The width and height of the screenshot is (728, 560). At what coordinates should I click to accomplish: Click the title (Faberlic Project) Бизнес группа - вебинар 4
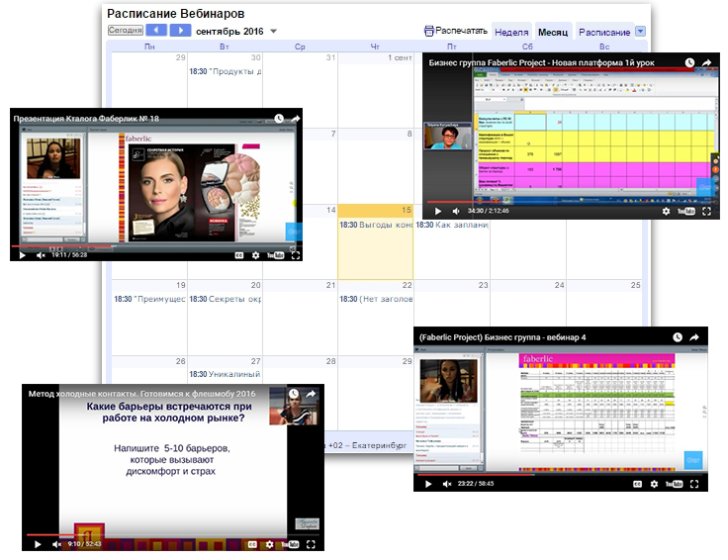pyautogui.click(x=502, y=337)
